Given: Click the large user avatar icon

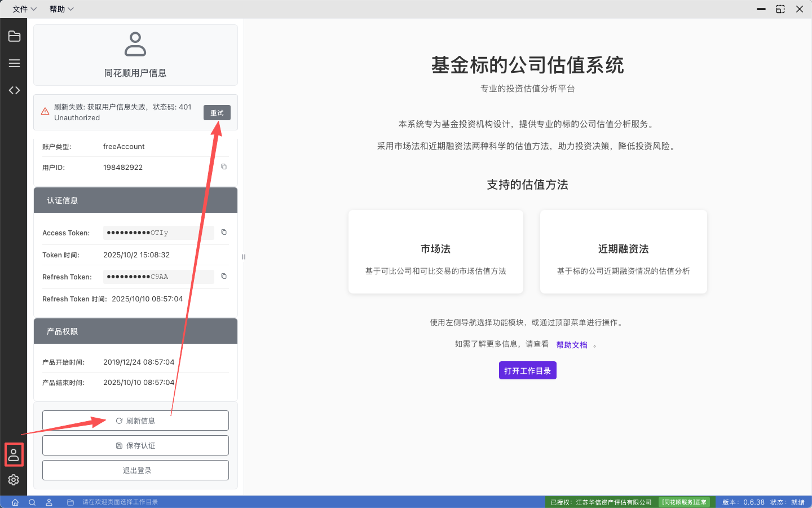Looking at the screenshot, I should pyautogui.click(x=135, y=44).
